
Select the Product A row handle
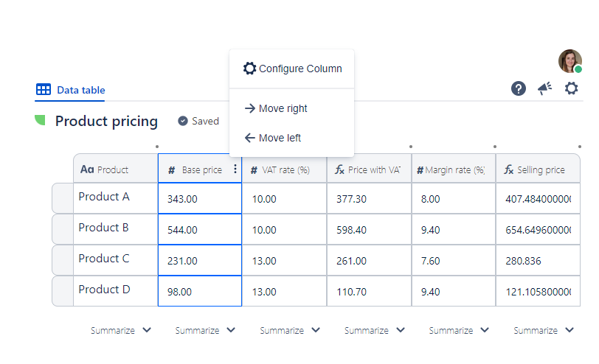(x=63, y=198)
